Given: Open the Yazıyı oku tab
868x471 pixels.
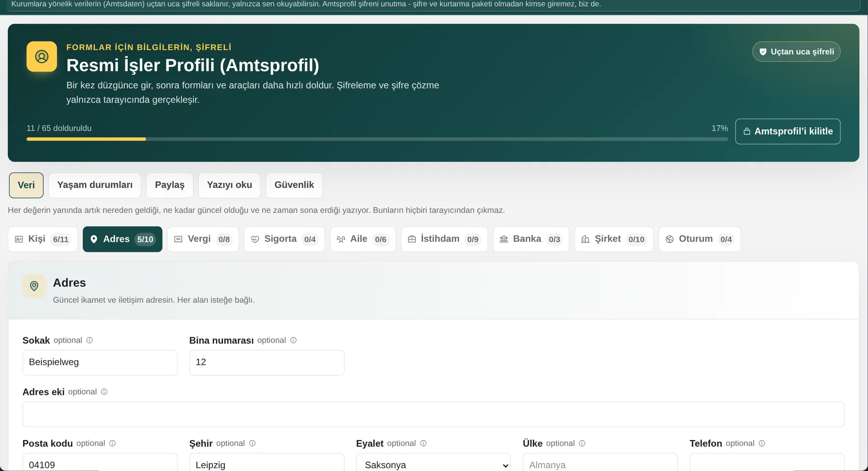Looking at the screenshot, I should 230,185.
